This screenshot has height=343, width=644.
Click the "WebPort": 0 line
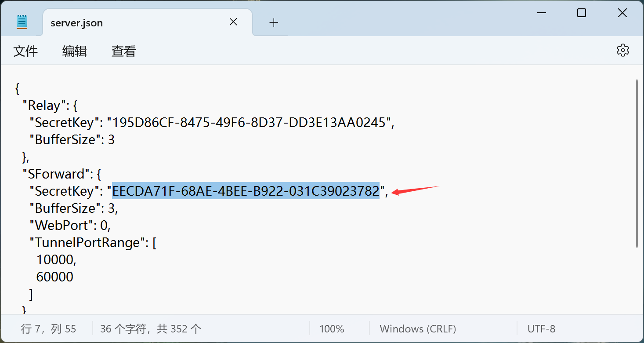(x=70, y=226)
